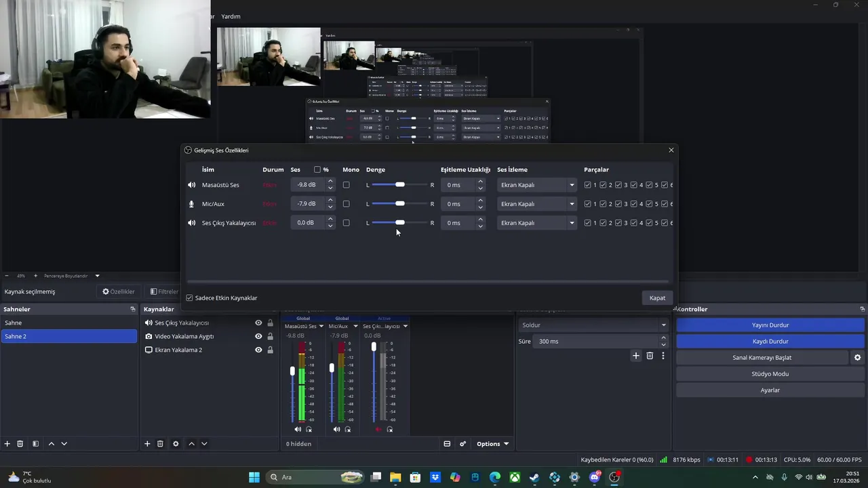Viewport: 868px width, 488px height.
Task: Remove scene transition with trash icon
Action: [650, 356]
